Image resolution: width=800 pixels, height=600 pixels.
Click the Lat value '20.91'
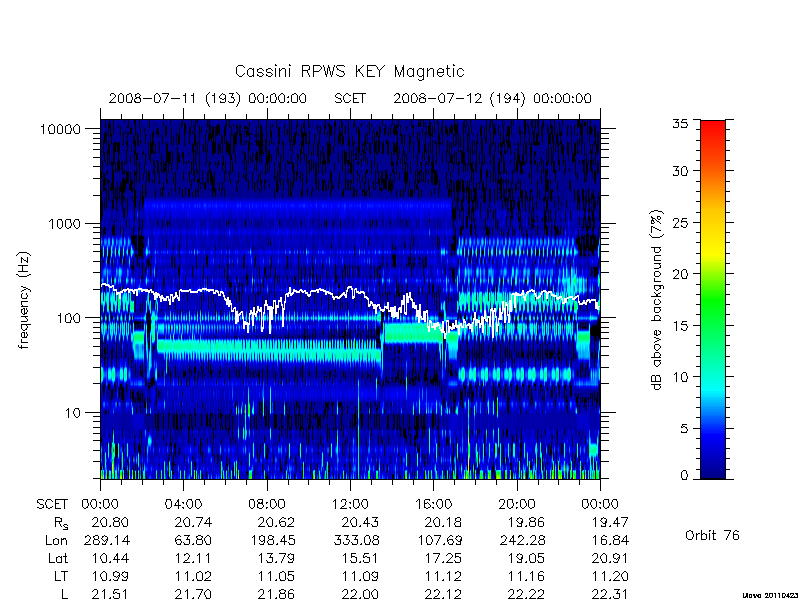(x=610, y=559)
